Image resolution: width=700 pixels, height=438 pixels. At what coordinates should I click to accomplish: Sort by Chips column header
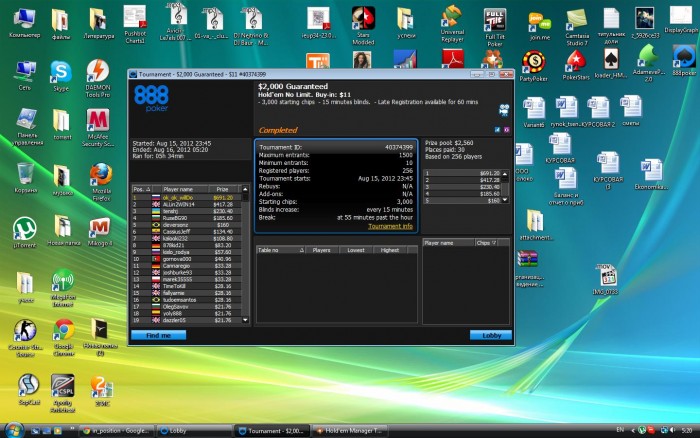[x=484, y=242]
